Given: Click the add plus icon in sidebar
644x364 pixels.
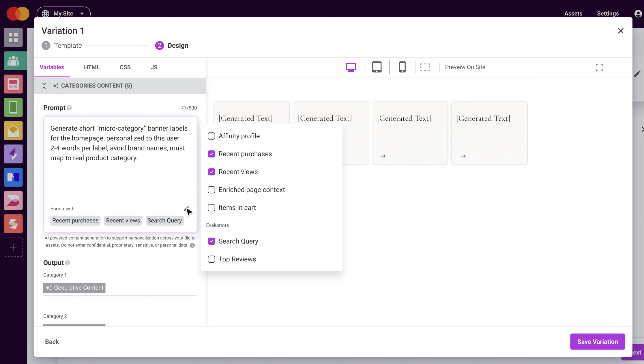Looking at the screenshot, I should point(13,247).
